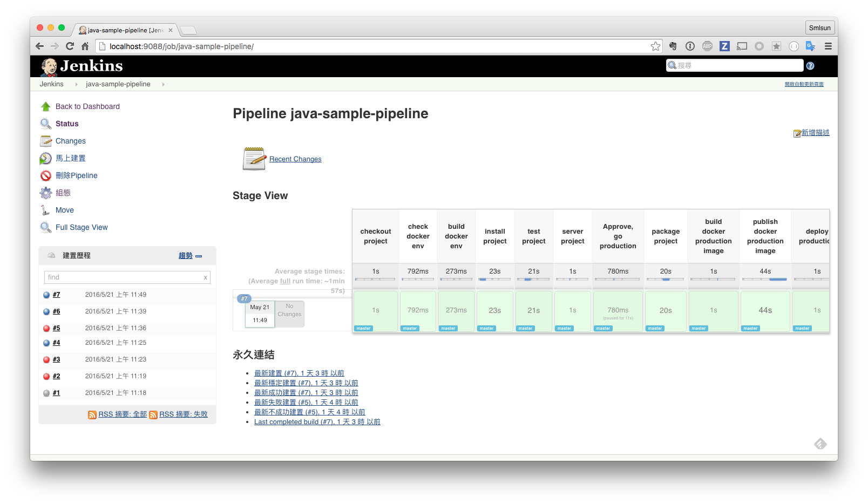Click build #7 blue status ball
Screen dimensions: 868x504
click(x=46, y=295)
